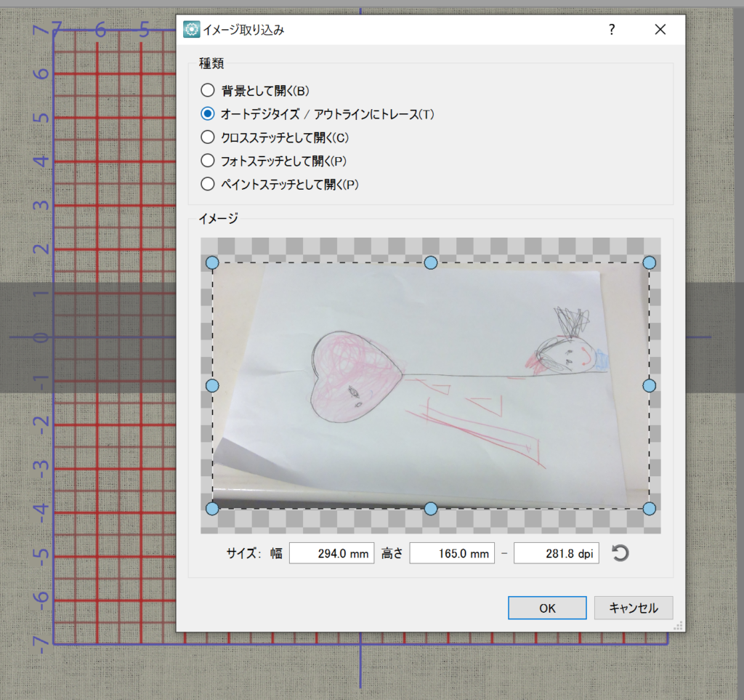The image size is (744, 700).
Task: Click the dpi resolution input field
Action: [x=556, y=554]
